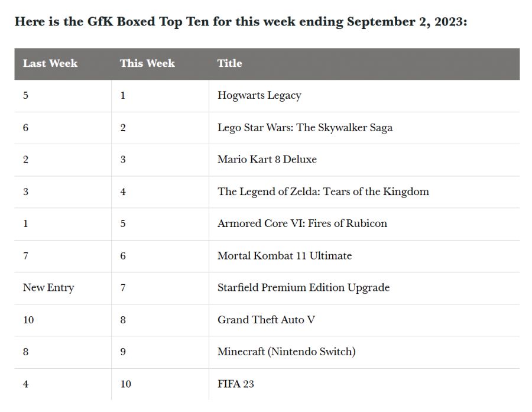Select the Hogwarts Legacy title
This screenshot has height=412, width=532.
259,95
